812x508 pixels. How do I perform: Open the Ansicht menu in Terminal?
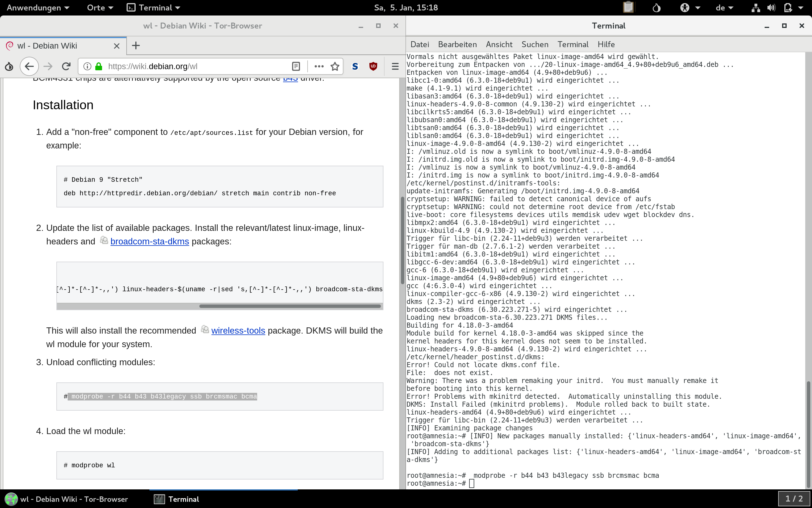[499, 44]
